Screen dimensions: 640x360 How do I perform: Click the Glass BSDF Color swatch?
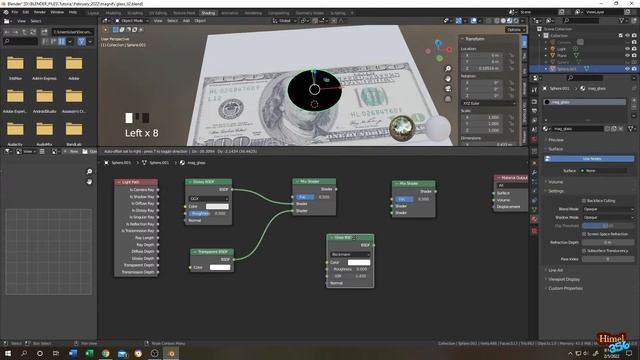359,262
